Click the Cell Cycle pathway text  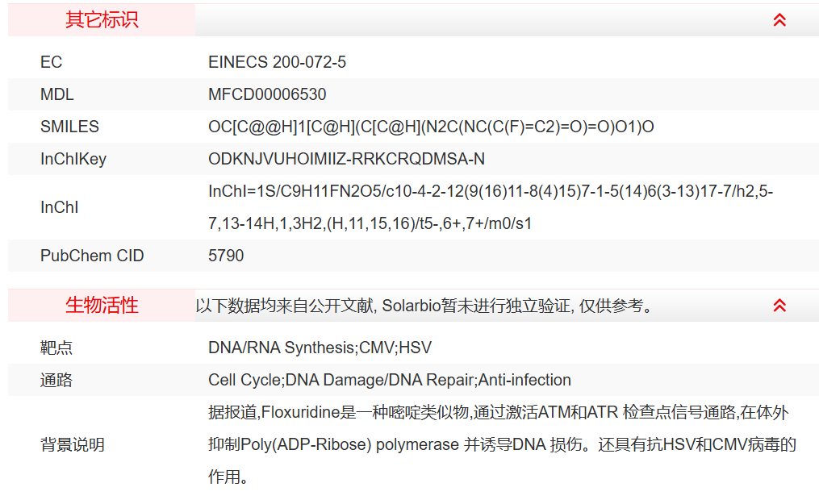tap(389, 380)
